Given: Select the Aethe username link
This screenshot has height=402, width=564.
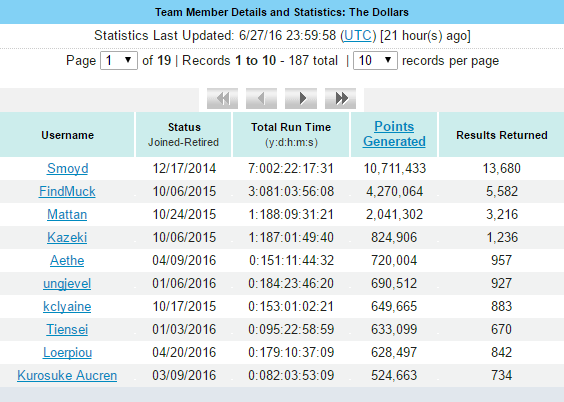Looking at the screenshot, I should pyautogui.click(x=67, y=260).
